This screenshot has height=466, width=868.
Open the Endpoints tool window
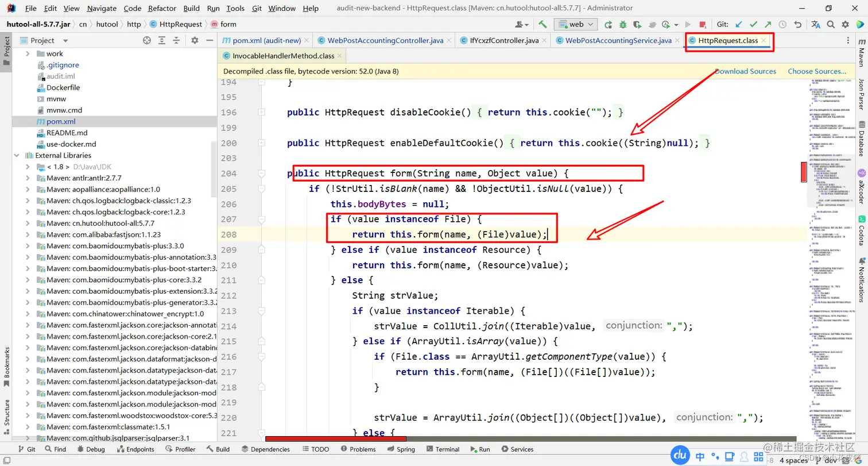[x=135, y=449]
